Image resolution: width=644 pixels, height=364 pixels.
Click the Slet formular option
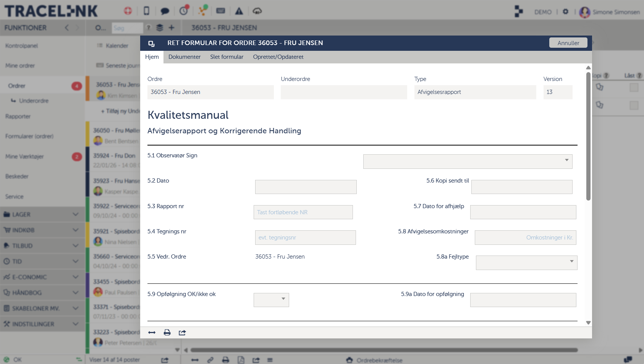click(x=227, y=57)
